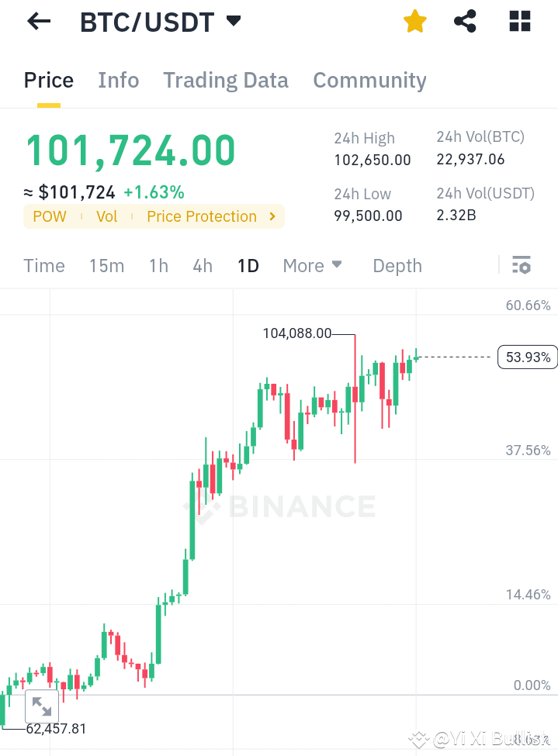Image resolution: width=558 pixels, height=756 pixels.
Task: Select the Vol indicator label
Action: (106, 216)
